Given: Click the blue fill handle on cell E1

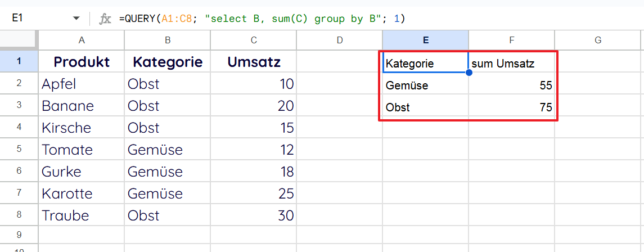Looking at the screenshot, I should tap(469, 72).
